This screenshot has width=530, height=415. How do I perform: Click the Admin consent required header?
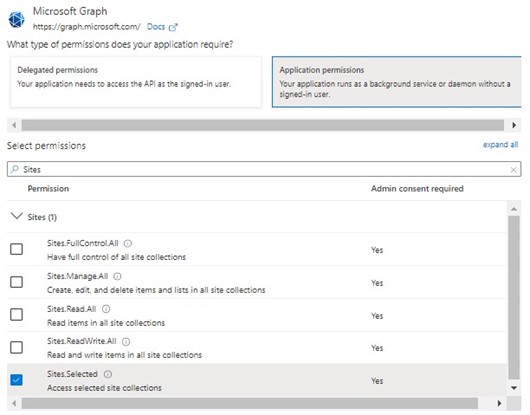tap(417, 189)
